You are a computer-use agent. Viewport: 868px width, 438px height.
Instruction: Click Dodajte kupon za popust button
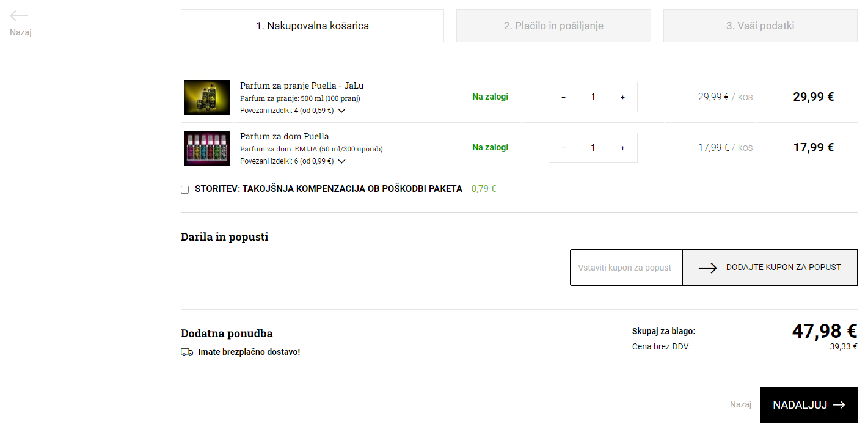770,268
